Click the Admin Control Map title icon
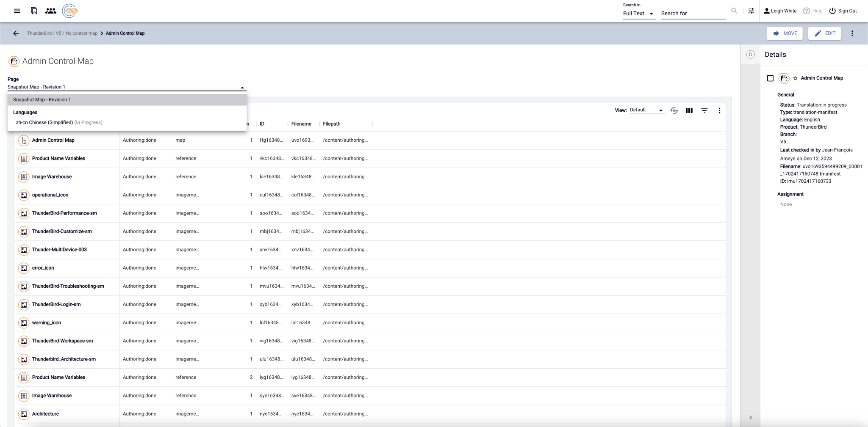The width and height of the screenshot is (868, 427). pos(14,61)
